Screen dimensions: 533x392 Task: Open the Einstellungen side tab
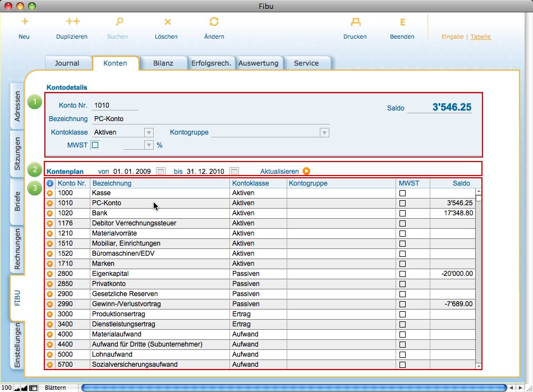tap(17, 345)
